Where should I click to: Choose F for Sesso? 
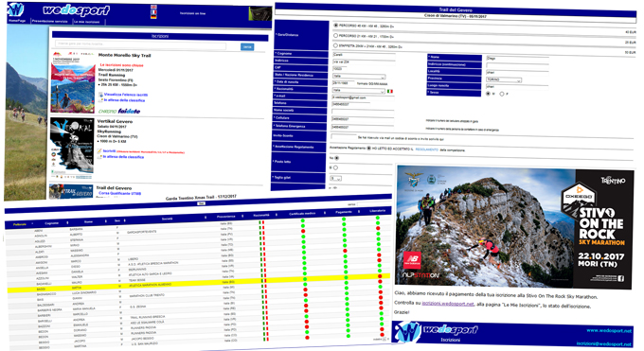502,94
